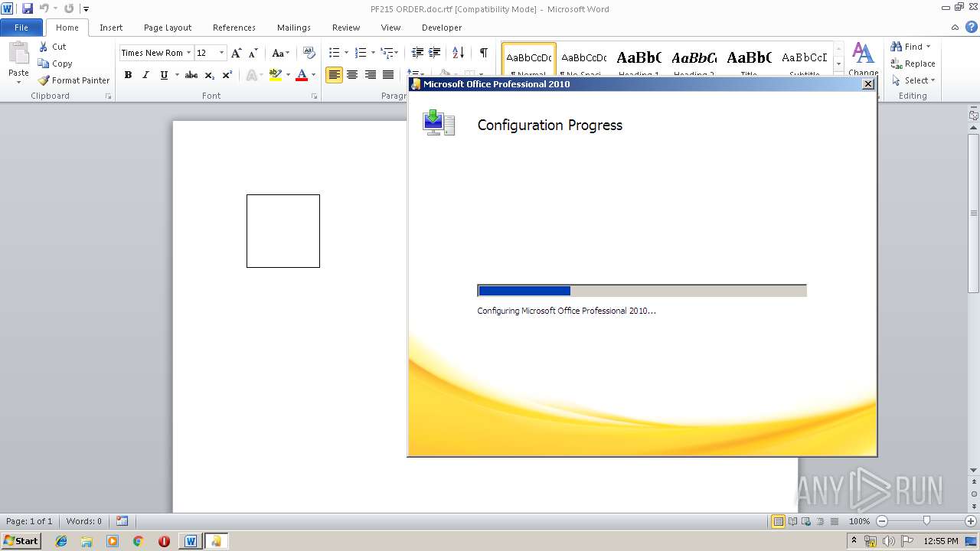Image resolution: width=980 pixels, height=551 pixels.
Task: Open the Font dialog launcher
Action: tap(314, 96)
